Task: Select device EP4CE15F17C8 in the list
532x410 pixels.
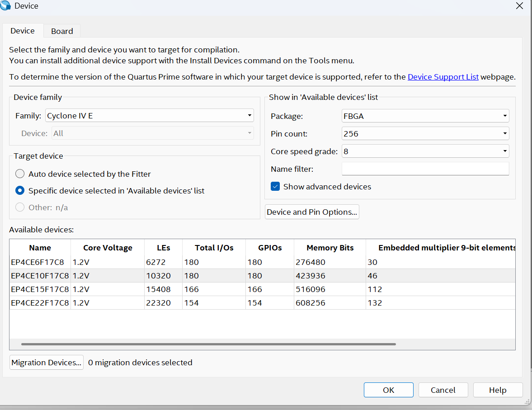Action: tap(40, 289)
